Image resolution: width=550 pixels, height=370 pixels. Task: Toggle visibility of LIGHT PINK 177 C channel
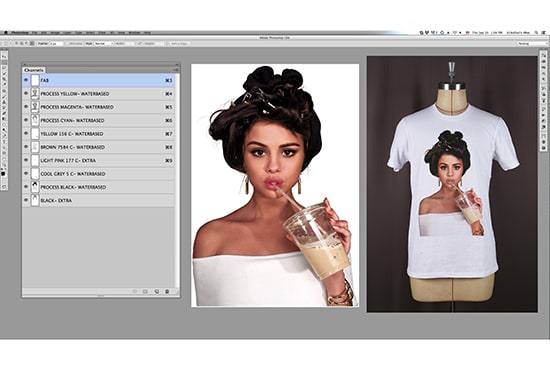(x=26, y=160)
